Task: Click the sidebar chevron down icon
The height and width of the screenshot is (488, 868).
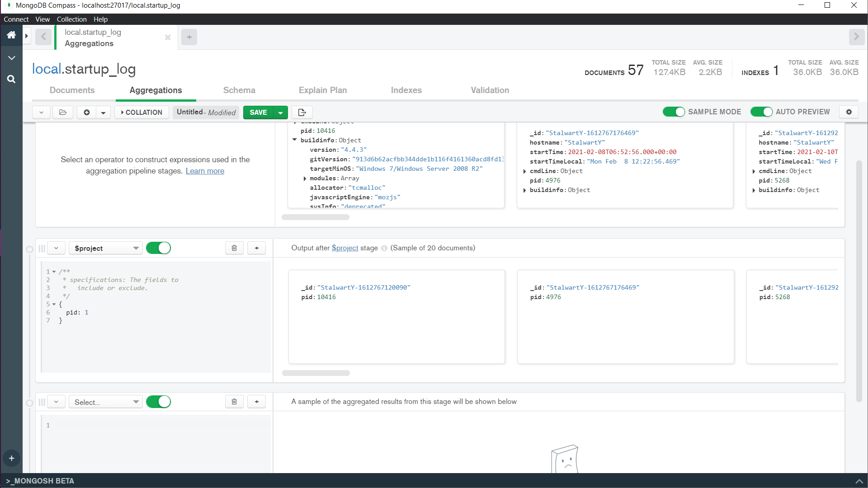Action: point(12,58)
